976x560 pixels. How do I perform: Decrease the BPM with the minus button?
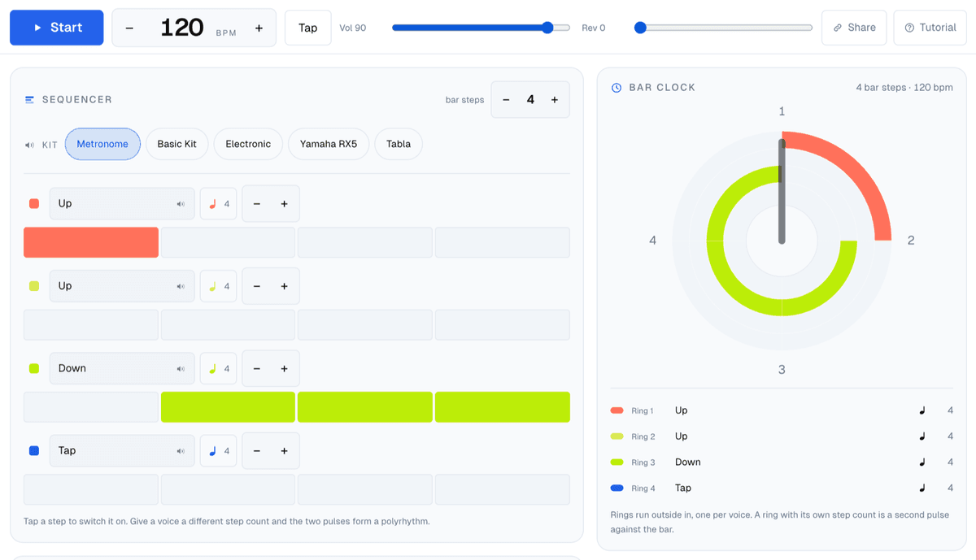click(129, 28)
